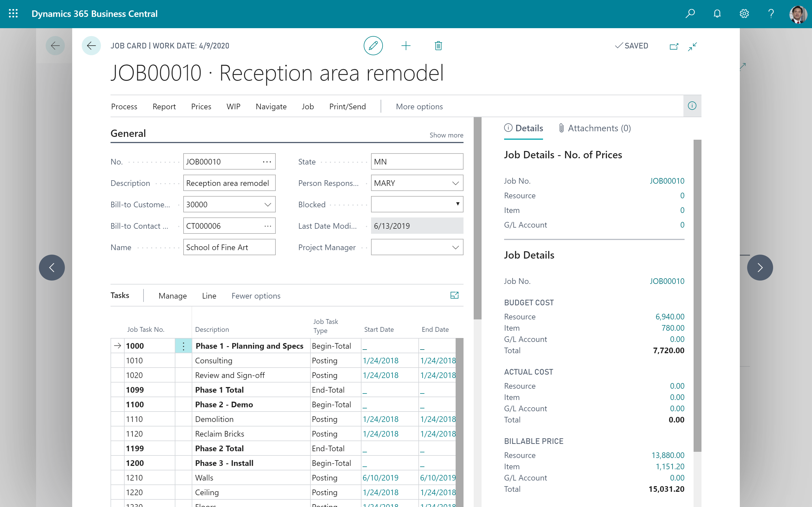Open the Business Central search magnifier
The width and height of the screenshot is (812, 507).
pos(690,14)
